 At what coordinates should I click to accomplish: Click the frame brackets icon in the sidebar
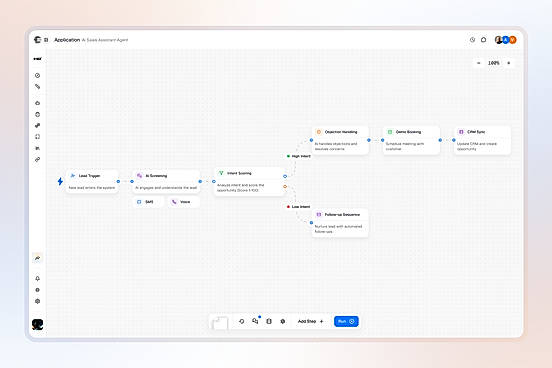point(38,137)
